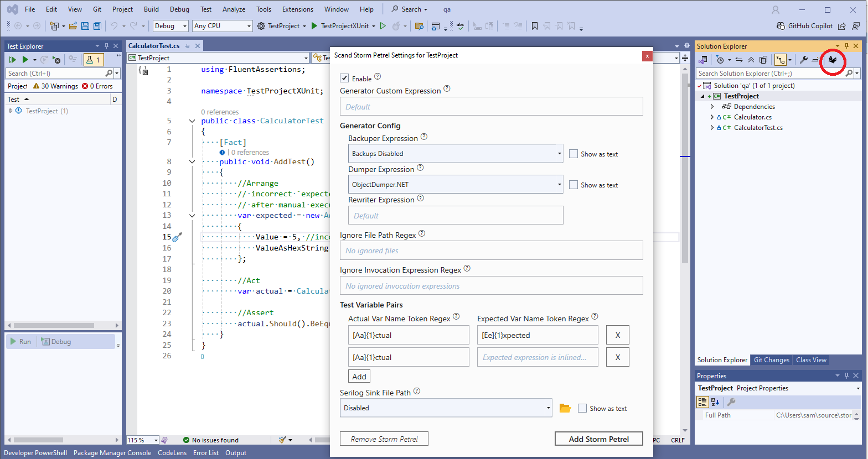The height and width of the screenshot is (459, 868).
Task: Click the Remove Storm Petrel button
Action: point(384,439)
